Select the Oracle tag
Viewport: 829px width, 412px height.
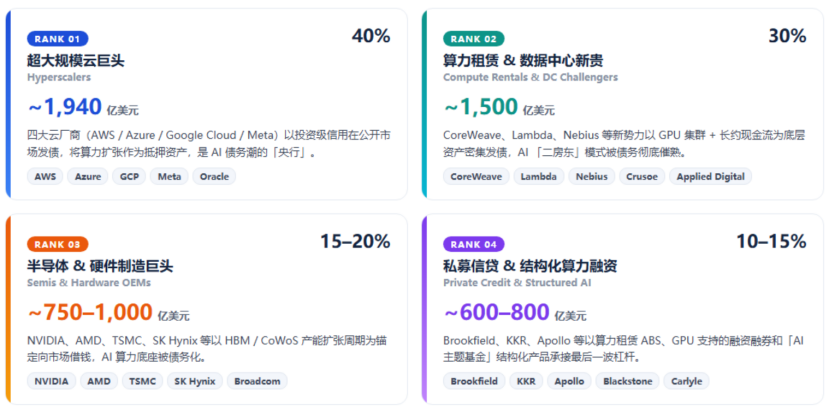point(214,177)
